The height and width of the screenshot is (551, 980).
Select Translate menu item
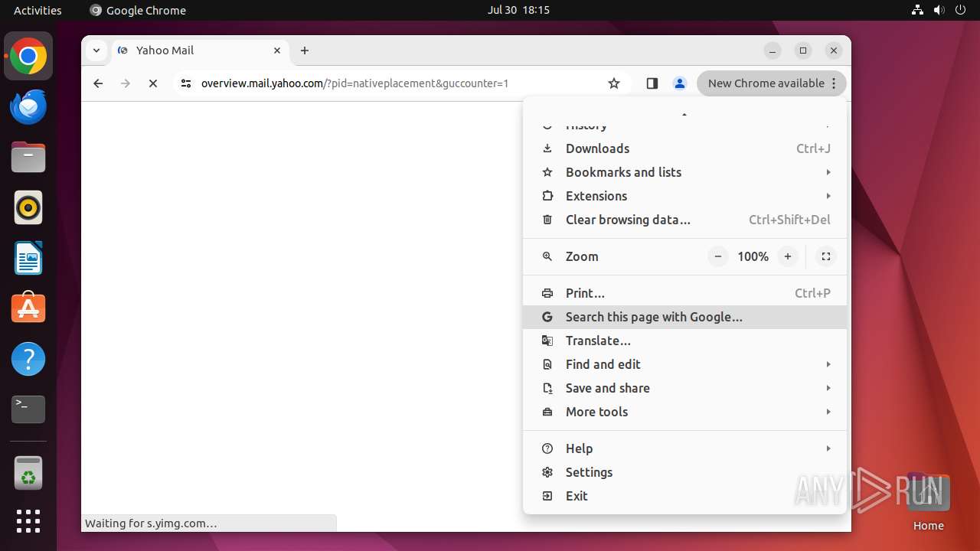684,341
